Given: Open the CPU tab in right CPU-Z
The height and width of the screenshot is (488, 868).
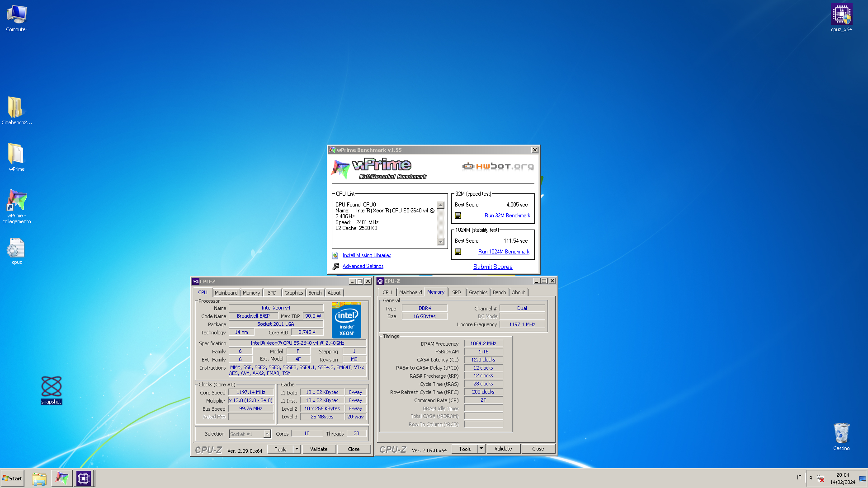Looking at the screenshot, I should point(387,292).
